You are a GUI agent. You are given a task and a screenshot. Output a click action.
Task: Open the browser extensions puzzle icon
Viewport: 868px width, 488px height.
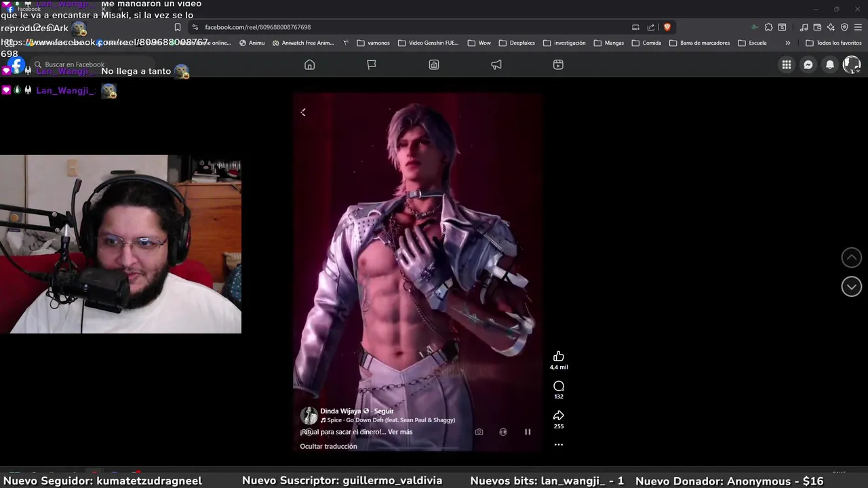click(768, 27)
